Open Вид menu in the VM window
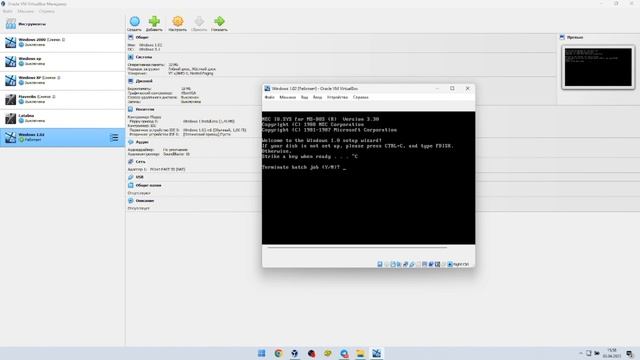The height and width of the screenshot is (360, 640). pos(304,98)
